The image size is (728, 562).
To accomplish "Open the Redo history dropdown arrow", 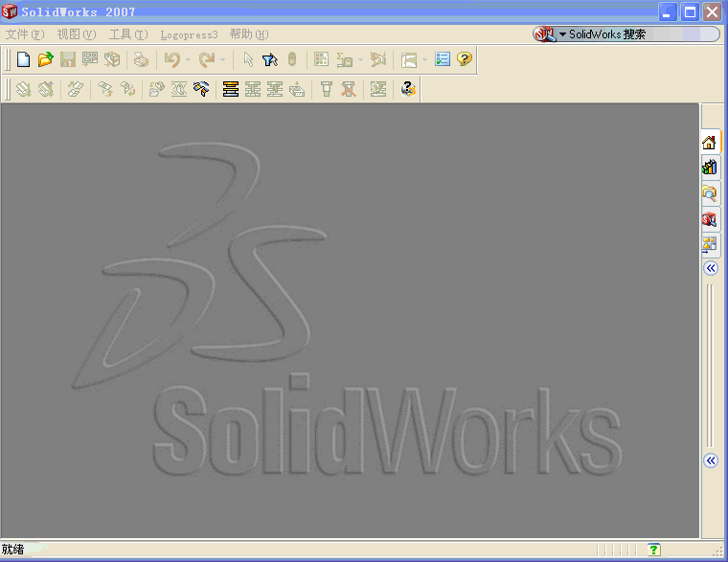I will 223,59.
